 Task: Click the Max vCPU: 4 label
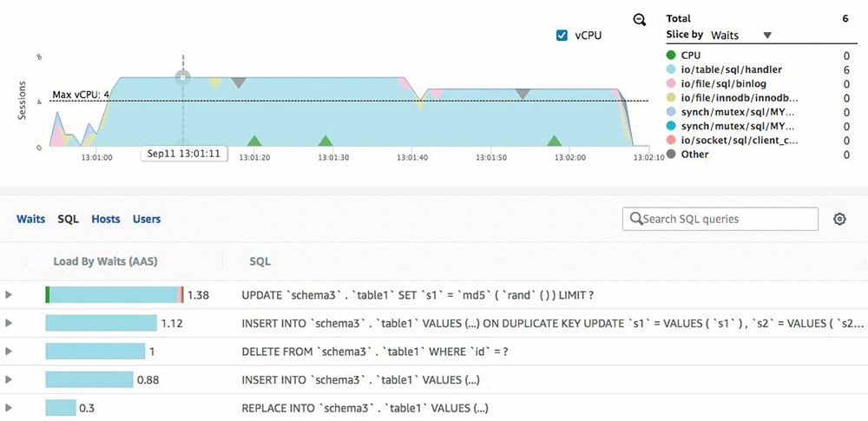(81, 95)
